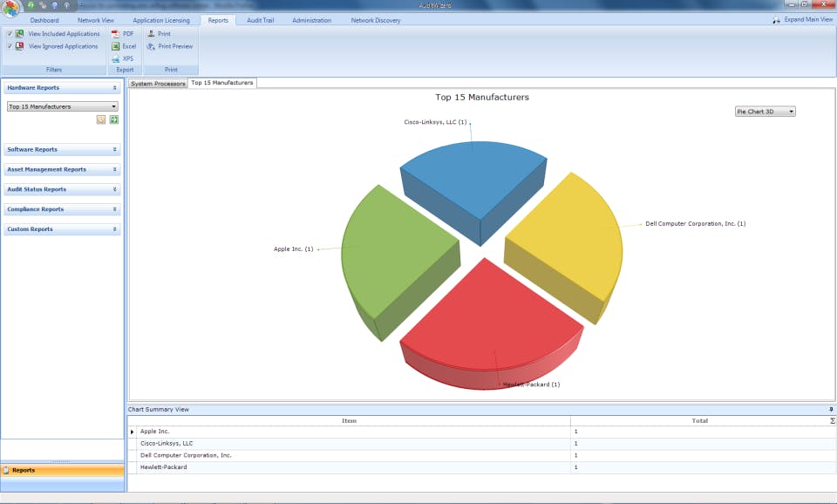Click the Reports icon in bottom navigation bar
The height and width of the screenshot is (504, 837).
click(6, 470)
